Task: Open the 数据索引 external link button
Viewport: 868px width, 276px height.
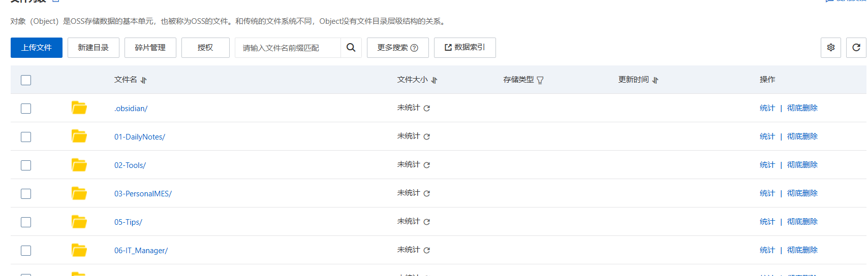Action: pos(464,48)
